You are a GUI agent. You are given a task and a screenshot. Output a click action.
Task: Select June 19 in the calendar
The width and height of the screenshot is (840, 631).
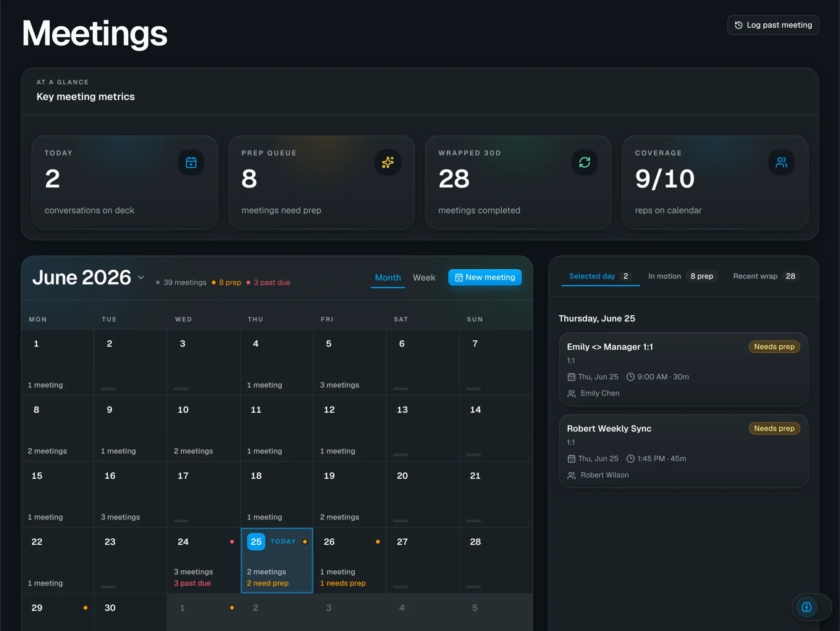pos(350,495)
